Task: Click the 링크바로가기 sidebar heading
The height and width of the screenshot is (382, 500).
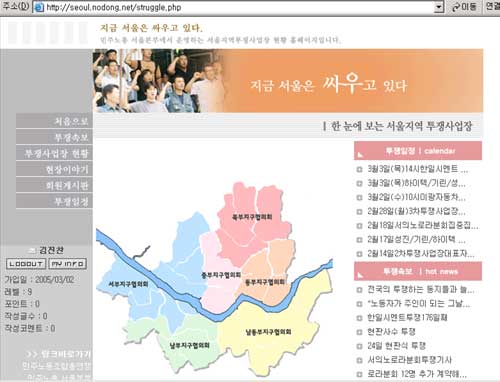Action: coord(58,354)
